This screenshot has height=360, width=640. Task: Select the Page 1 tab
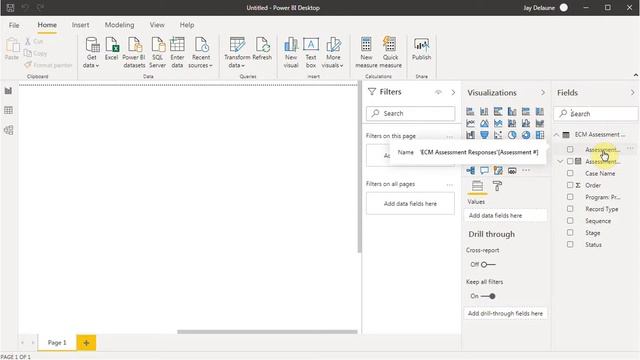pyautogui.click(x=57, y=342)
